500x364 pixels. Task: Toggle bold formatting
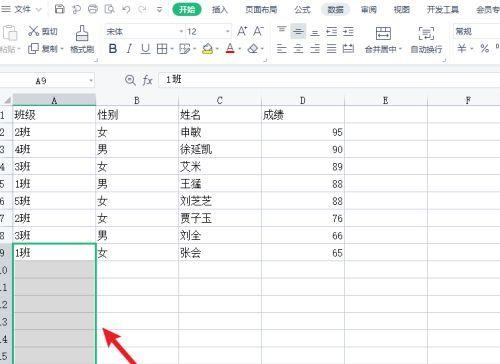click(113, 49)
